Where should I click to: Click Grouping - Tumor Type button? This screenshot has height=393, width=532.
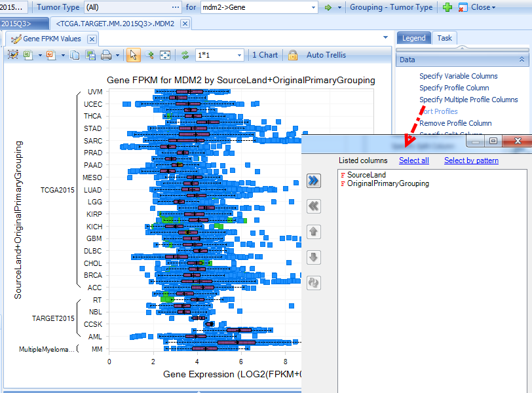pyautogui.click(x=391, y=7)
